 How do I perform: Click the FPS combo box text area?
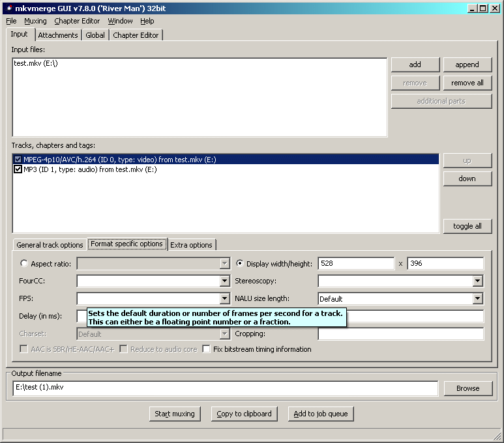pos(149,299)
